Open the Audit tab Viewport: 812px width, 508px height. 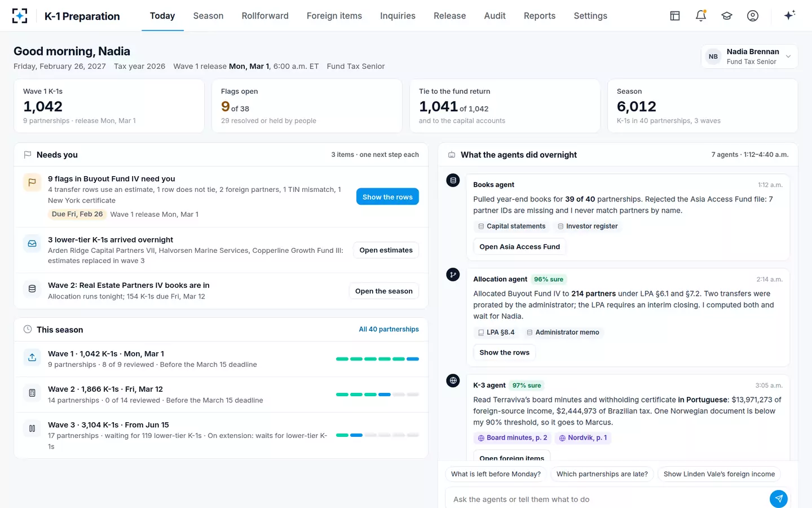coord(495,16)
